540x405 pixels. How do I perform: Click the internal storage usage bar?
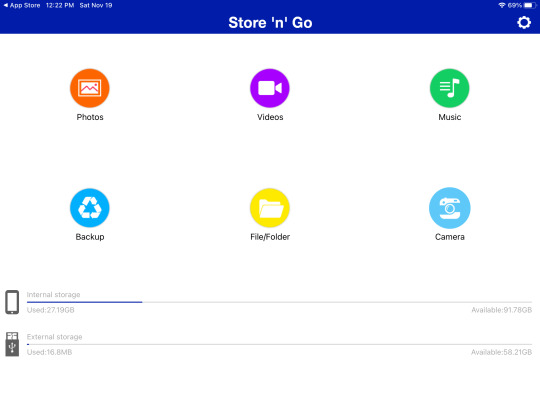279,302
